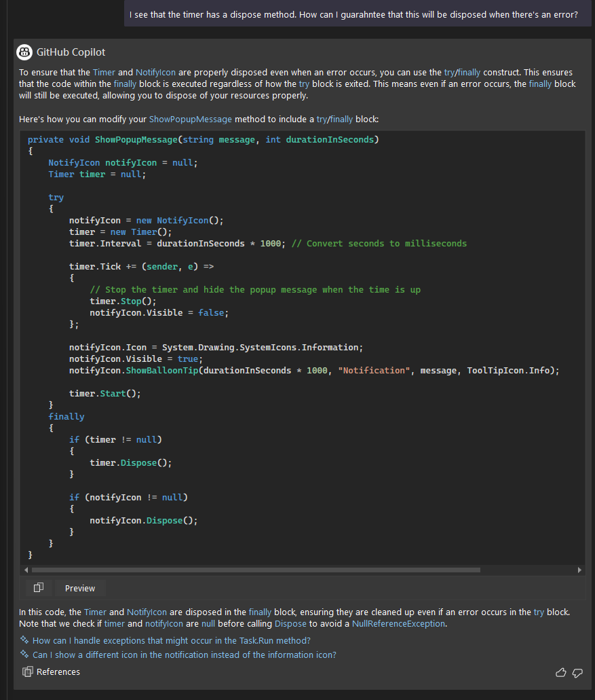Click the sparkle icon beside the Task.Run suggestion
The height and width of the screenshot is (700, 595).
24,640
